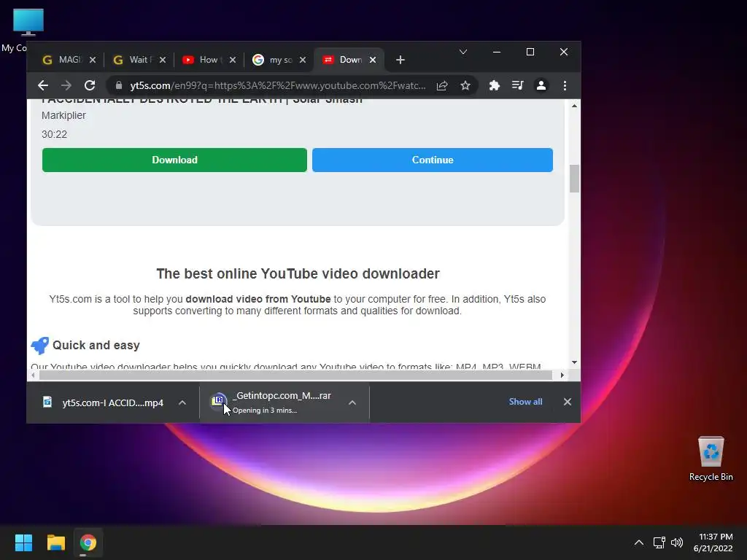Click the taskbar clock and date
This screenshot has height=560, width=747.
[x=713, y=542]
